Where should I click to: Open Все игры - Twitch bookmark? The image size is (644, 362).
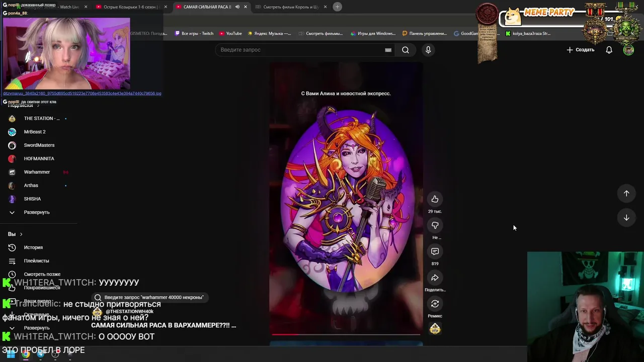(x=194, y=34)
